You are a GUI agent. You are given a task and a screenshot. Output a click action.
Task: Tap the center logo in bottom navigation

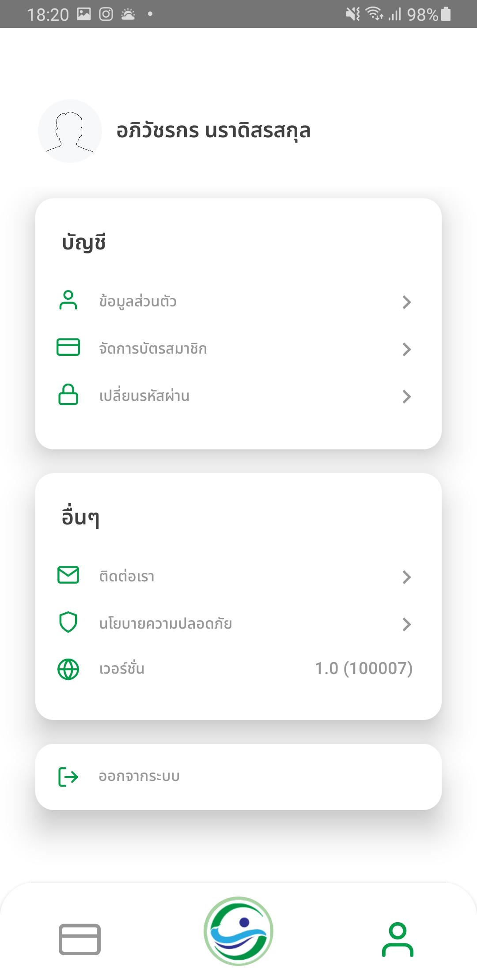click(238, 931)
